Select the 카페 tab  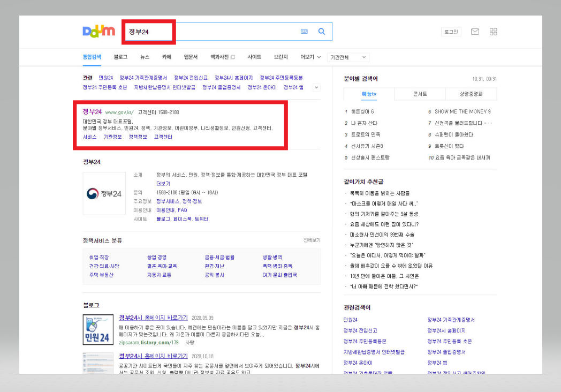(x=166, y=57)
